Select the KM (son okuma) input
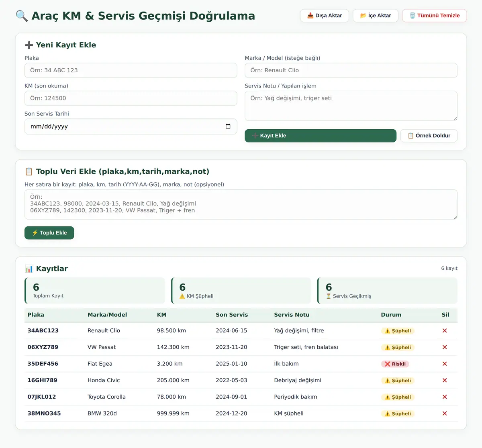Screen dimensions: 482x448 point(131,98)
